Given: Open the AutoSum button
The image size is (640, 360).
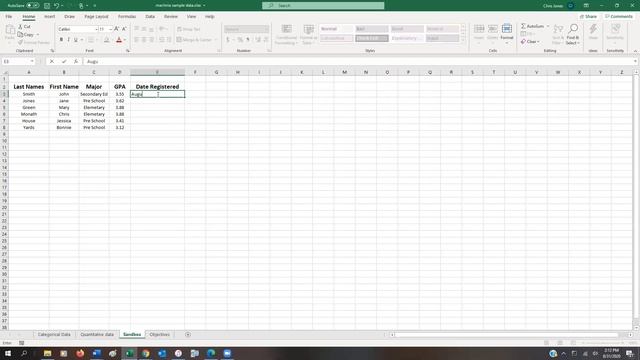Looking at the screenshot, I should [x=533, y=26].
